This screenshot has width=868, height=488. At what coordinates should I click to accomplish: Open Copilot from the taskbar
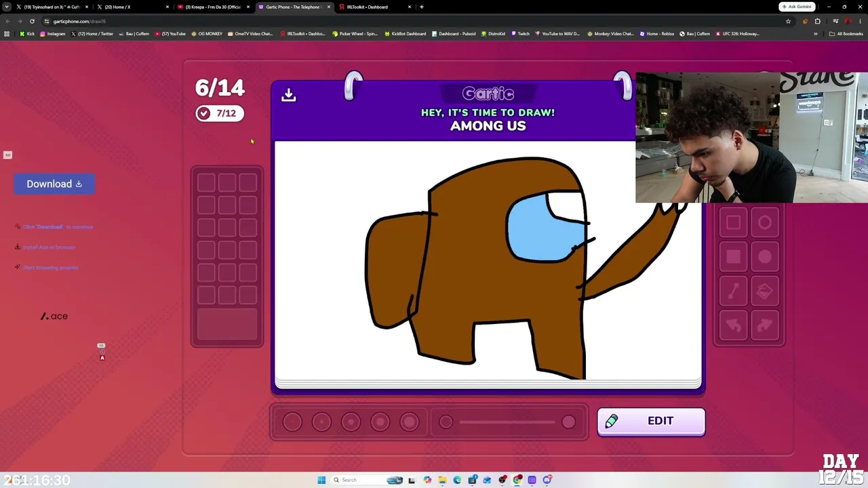[427, 480]
